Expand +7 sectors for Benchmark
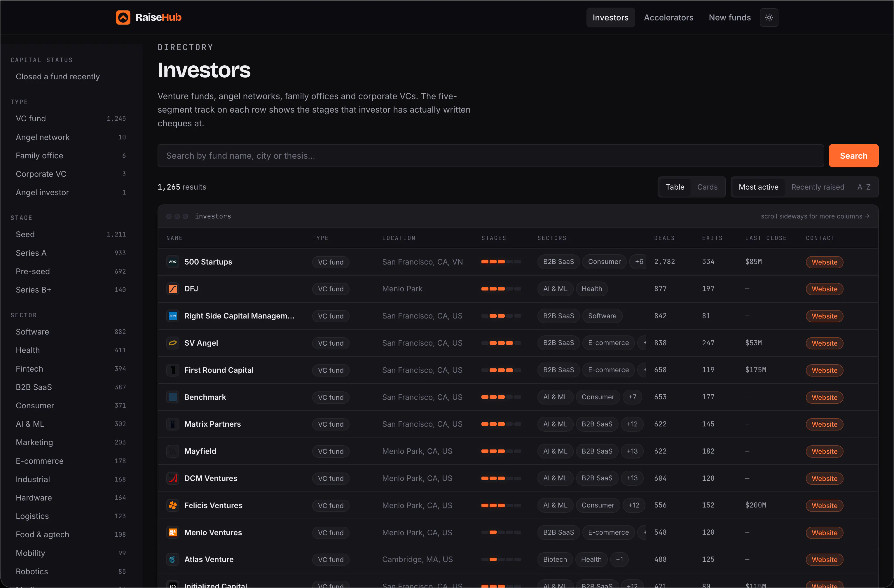The height and width of the screenshot is (588, 894). click(x=632, y=397)
